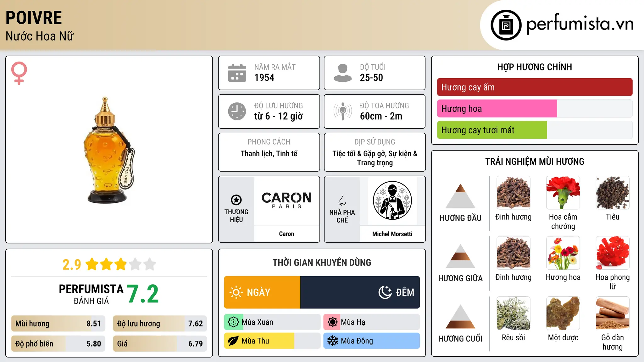Screen dimensions: 644x362
Task: Click the Mùi hương 8.51 score bar
Action: point(58,324)
